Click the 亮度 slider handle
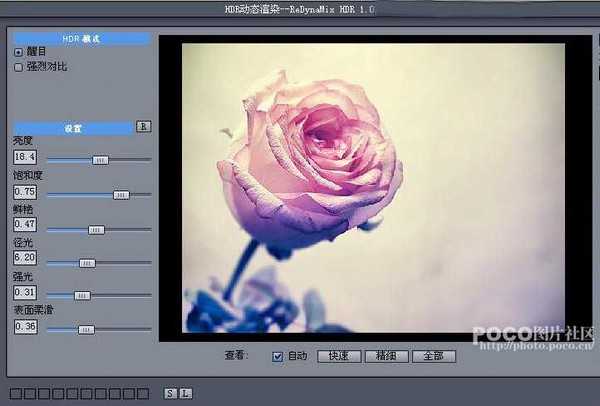 pyautogui.click(x=100, y=159)
